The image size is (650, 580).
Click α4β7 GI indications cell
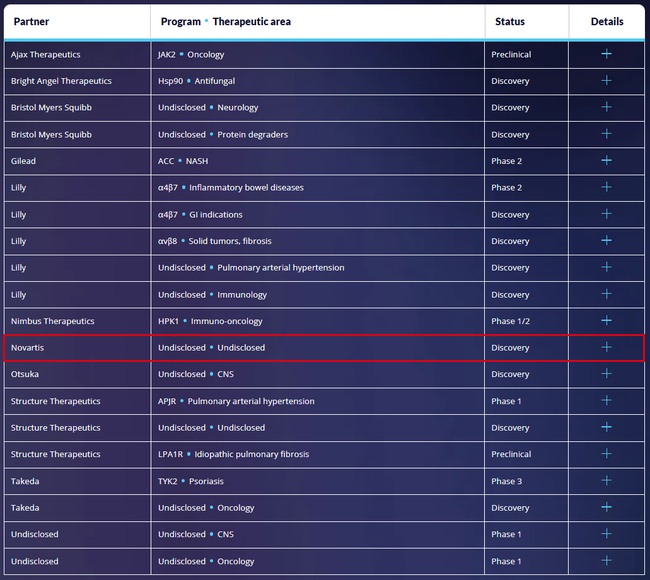318,214
